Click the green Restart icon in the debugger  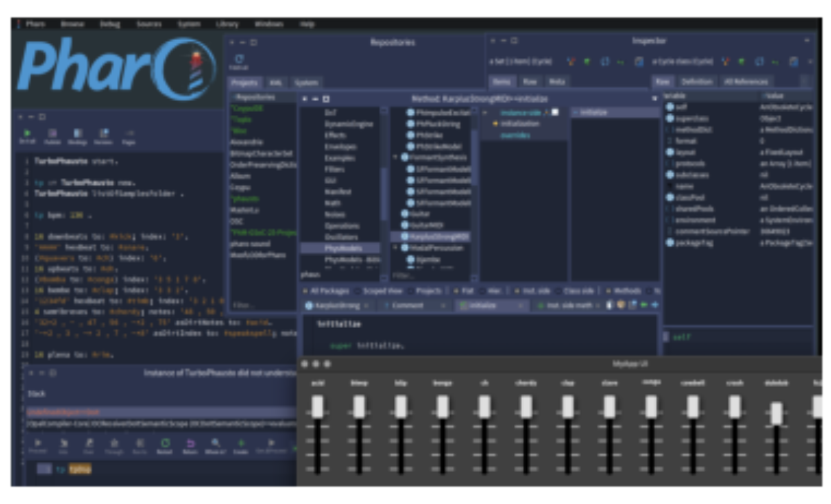165,445
